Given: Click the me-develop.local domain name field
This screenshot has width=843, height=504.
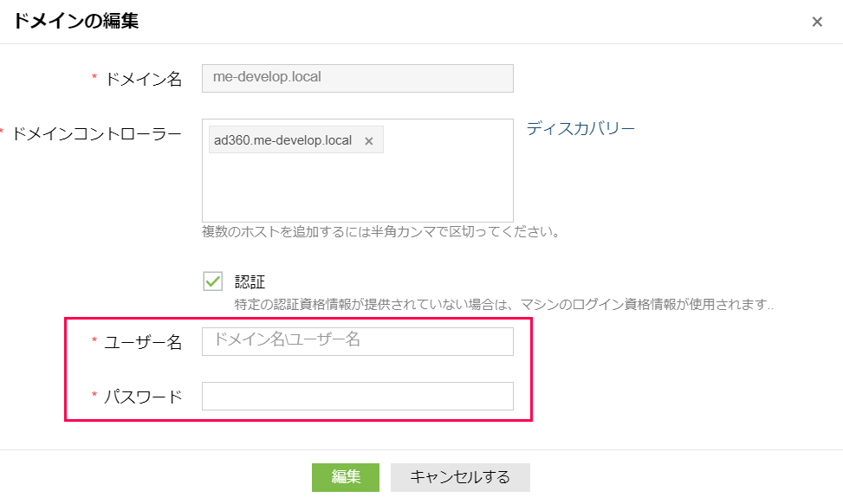Looking at the screenshot, I should 357,78.
